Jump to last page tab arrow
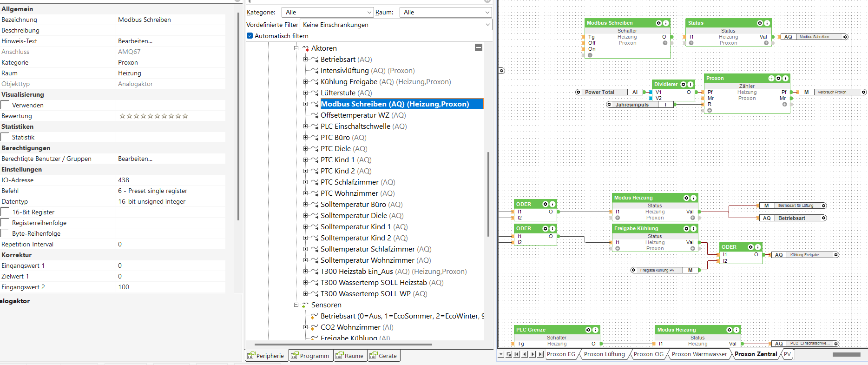Image resolution: width=868 pixels, height=365 pixels. click(540, 354)
